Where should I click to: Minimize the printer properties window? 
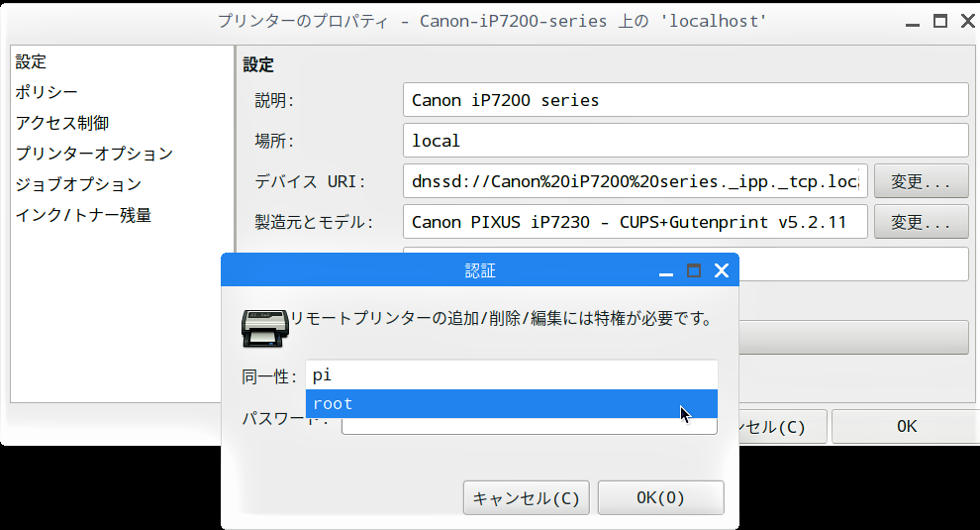pos(913,21)
